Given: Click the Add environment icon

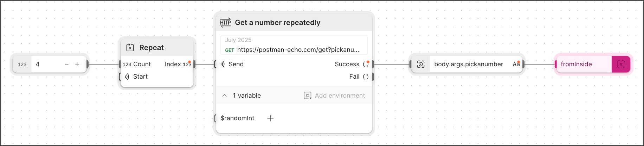Looking at the screenshot, I should pyautogui.click(x=308, y=96).
